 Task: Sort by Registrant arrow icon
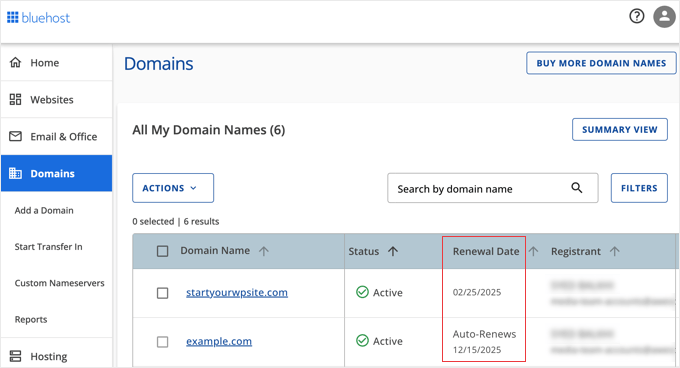click(615, 251)
